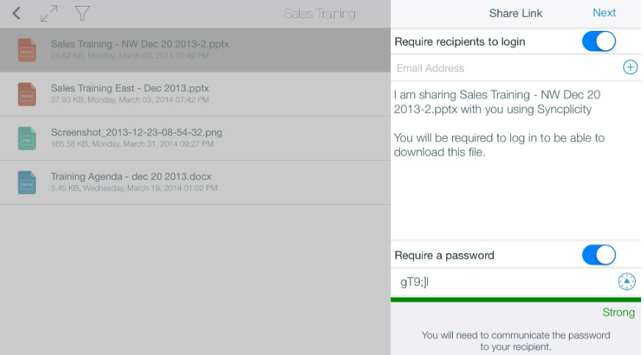The width and height of the screenshot is (644, 355).
Task: Open Screenshot_2013-12-23-08-54-32.png file
Action: pos(195,138)
